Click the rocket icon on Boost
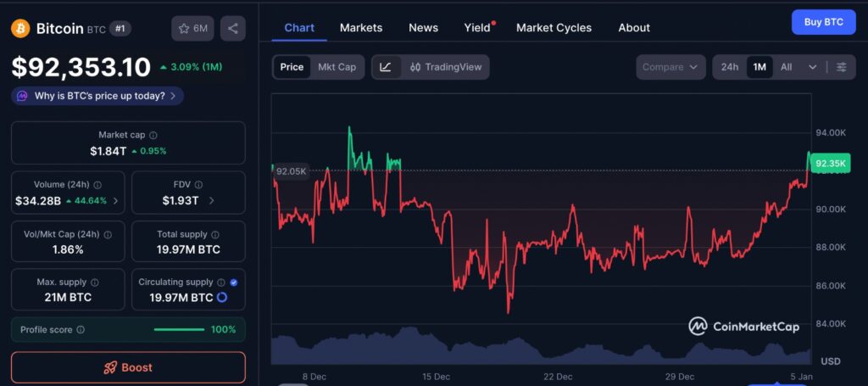 pos(110,367)
